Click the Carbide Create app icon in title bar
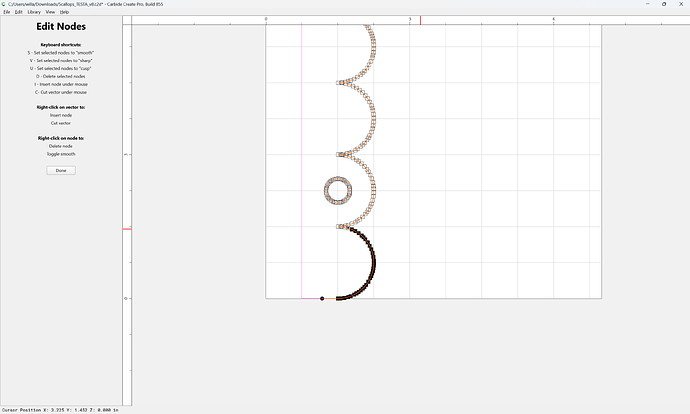 click(4, 4)
